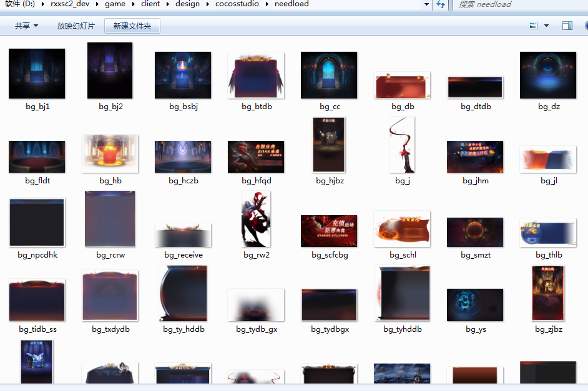Open the 共享 share dropdown menu
Image resolution: width=588 pixels, height=391 pixels.
pyautogui.click(x=26, y=26)
